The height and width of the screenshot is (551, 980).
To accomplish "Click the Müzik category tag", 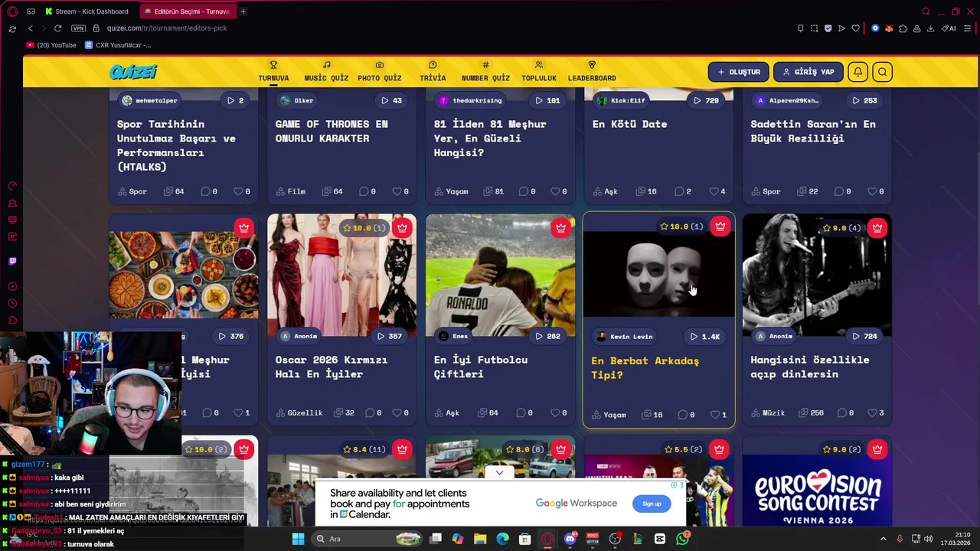I will 767,413.
